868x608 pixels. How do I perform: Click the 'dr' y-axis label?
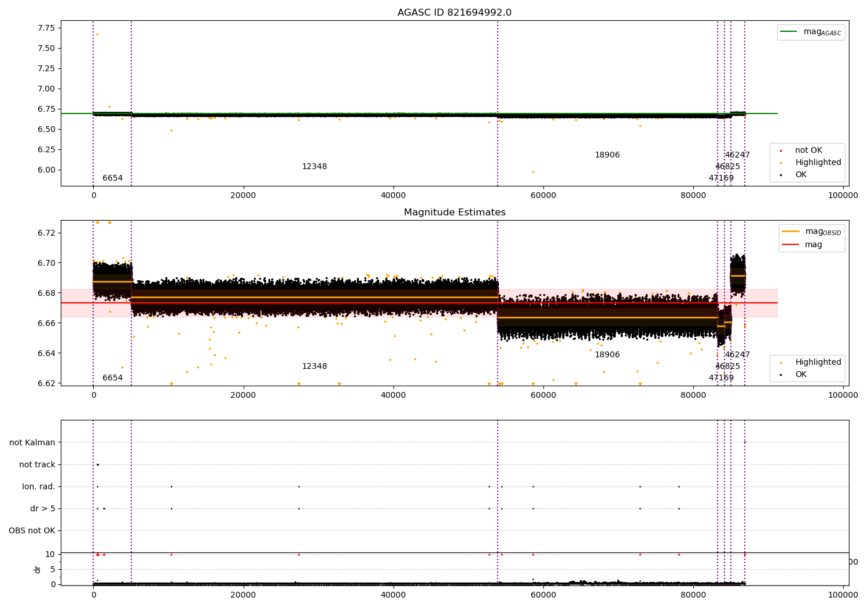[38, 569]
